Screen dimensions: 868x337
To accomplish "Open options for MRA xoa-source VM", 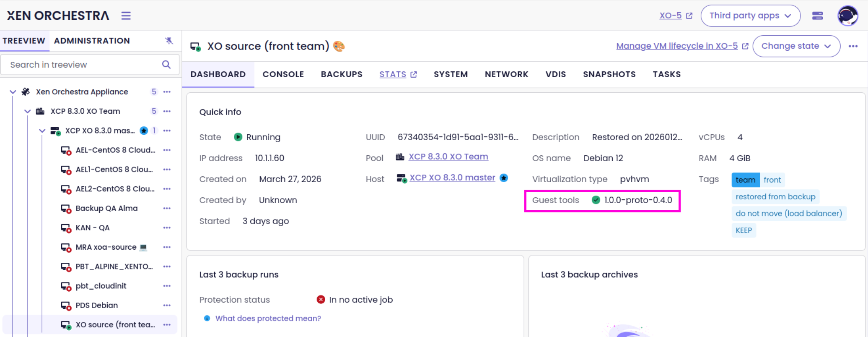I will (x=167, y=247).
